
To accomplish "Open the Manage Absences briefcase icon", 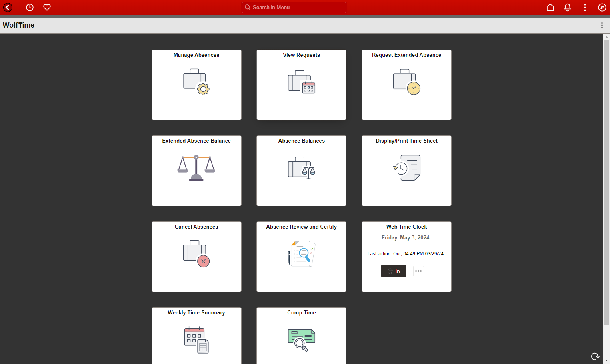I will (x=196, y=82).
